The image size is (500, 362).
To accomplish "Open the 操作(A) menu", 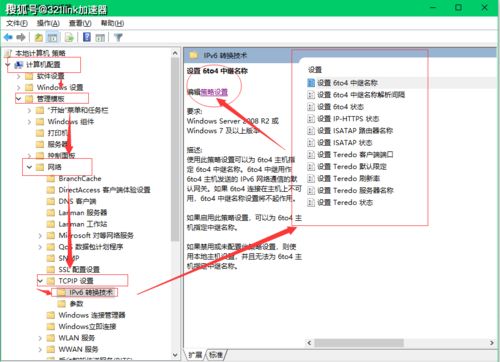I will click(48, 23).
